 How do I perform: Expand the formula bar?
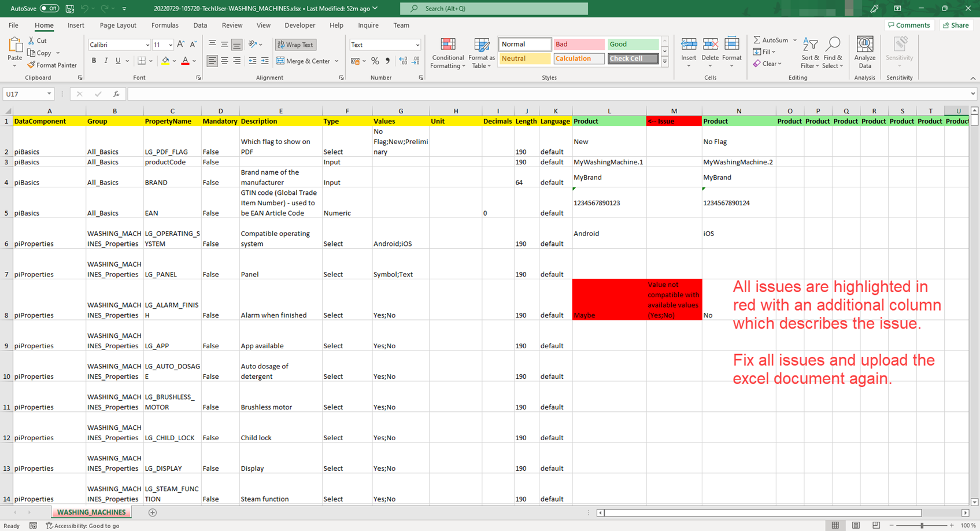(x=973, y=94)
